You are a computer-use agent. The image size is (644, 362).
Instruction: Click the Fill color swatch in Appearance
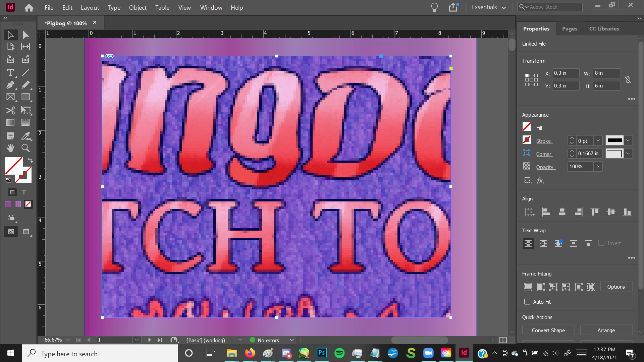coord(527,127)
